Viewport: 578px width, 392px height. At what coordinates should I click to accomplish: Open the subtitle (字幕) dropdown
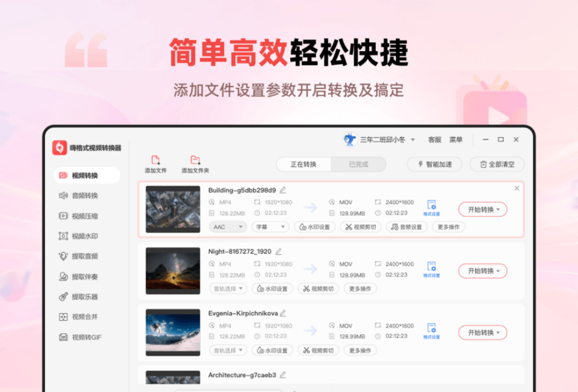[x=270, y=227]
